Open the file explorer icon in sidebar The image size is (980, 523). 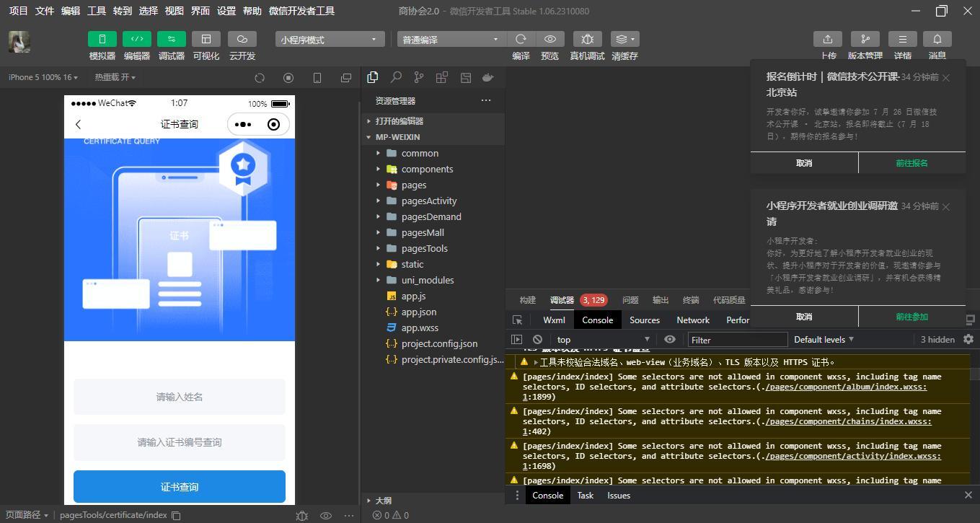coord(373,77)
